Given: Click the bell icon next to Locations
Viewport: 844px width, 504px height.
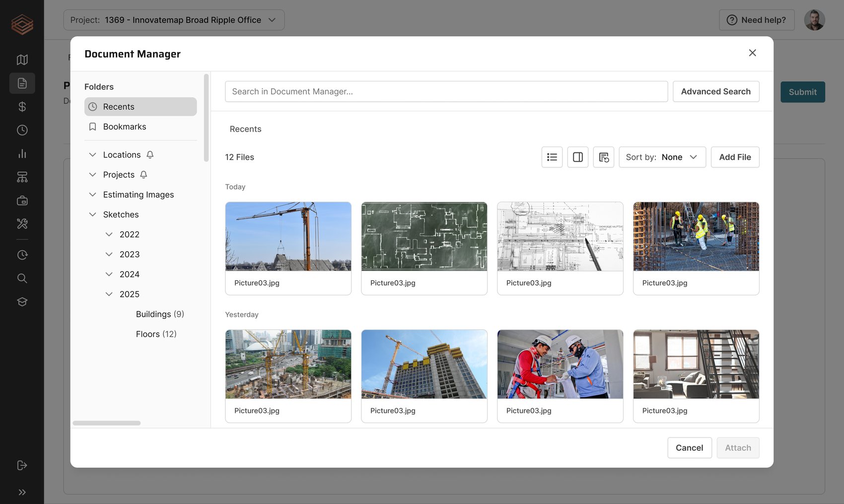Looking at the screenshot, I should (150, 155).
